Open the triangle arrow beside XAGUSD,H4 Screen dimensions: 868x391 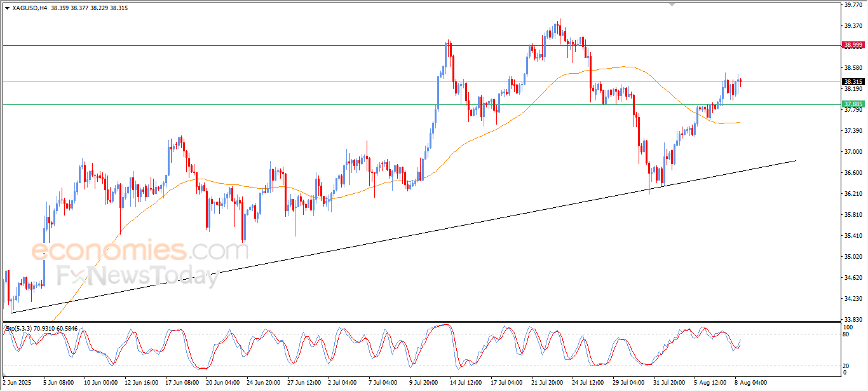[x=7, y=8]
